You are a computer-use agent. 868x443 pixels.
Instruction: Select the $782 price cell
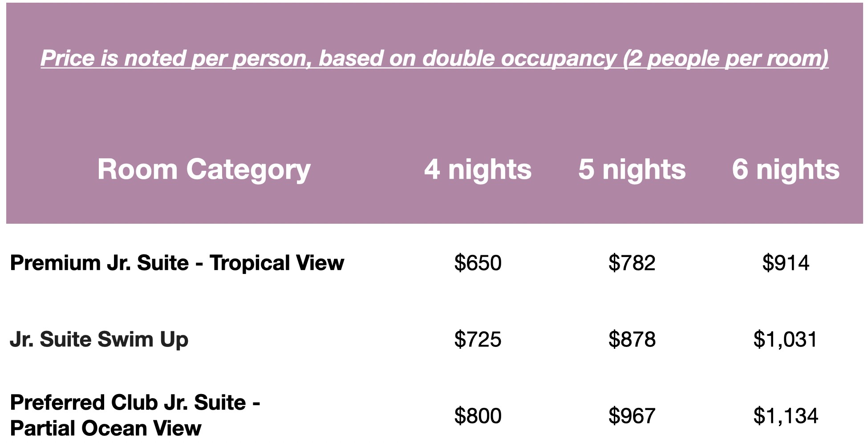tap(632, 262)
